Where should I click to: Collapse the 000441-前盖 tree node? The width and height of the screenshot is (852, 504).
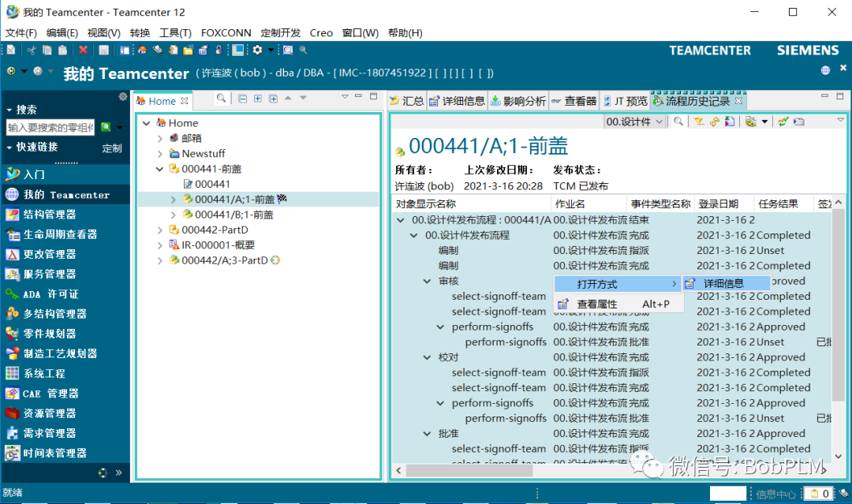(x=159, y=169)
